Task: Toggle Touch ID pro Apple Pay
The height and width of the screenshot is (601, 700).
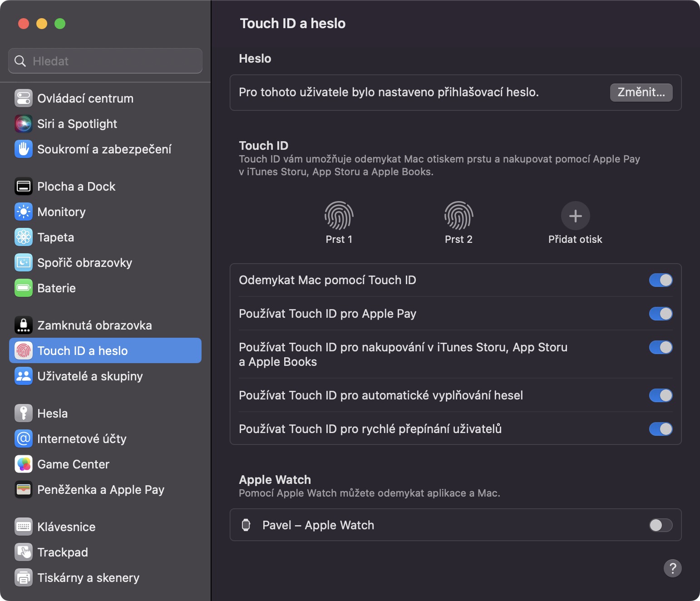Action: click(x=661, y=314)
